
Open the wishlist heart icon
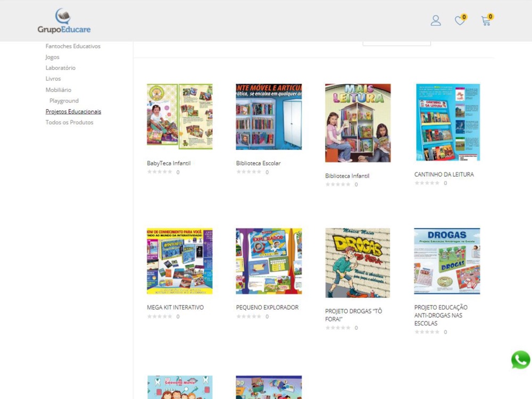[460, 21]
